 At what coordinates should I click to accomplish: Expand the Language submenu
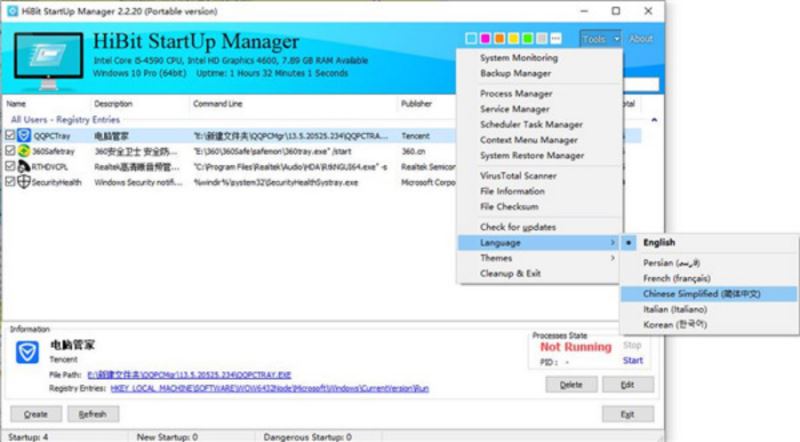tap(538, 243)
